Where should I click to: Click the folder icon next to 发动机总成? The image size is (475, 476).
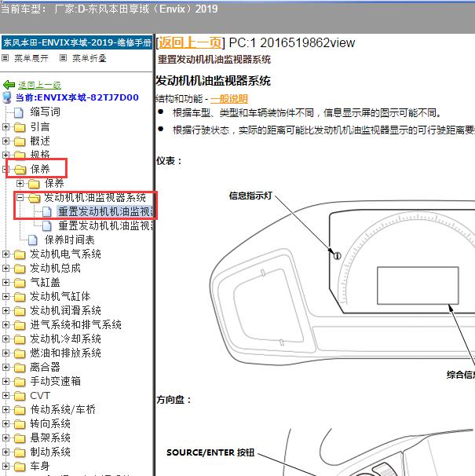tap(20, 269)
